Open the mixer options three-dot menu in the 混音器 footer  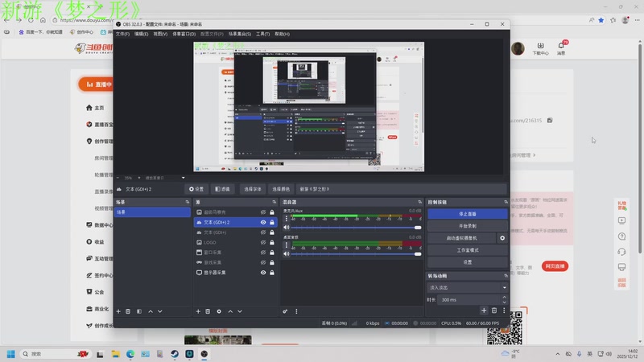click(x=296, y=311)
